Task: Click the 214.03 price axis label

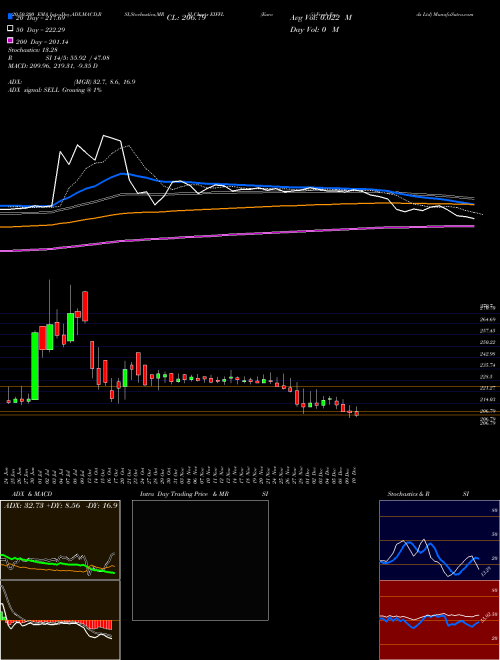Action: tap(487, 399)
